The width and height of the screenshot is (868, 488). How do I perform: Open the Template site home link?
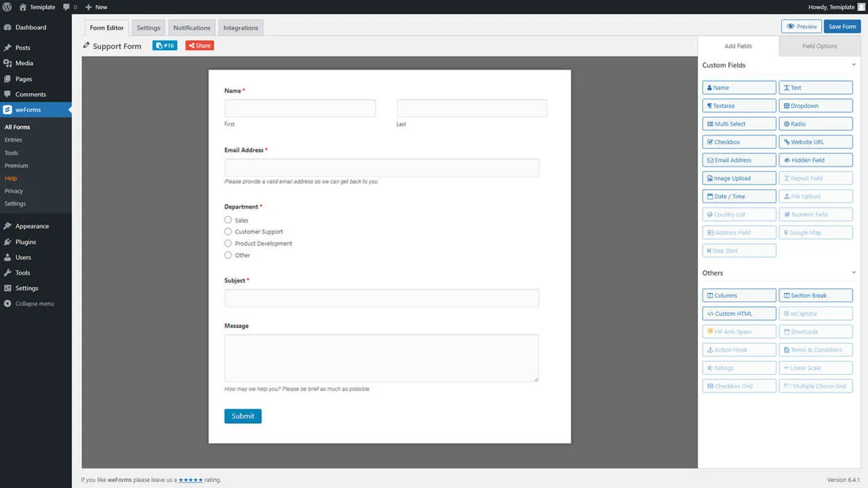point(37,7)
